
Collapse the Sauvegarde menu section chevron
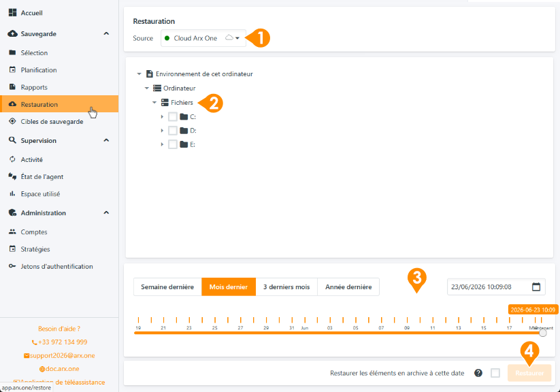106,33
